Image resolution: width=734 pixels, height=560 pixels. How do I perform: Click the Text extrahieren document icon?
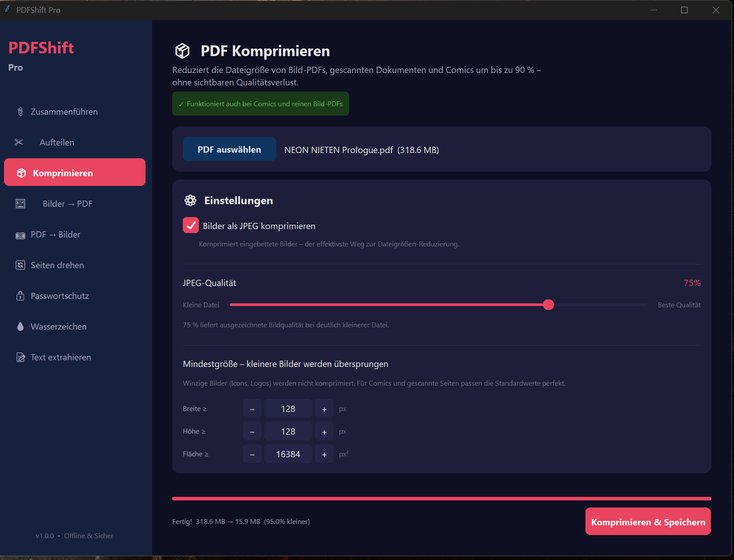pos(20,357)
